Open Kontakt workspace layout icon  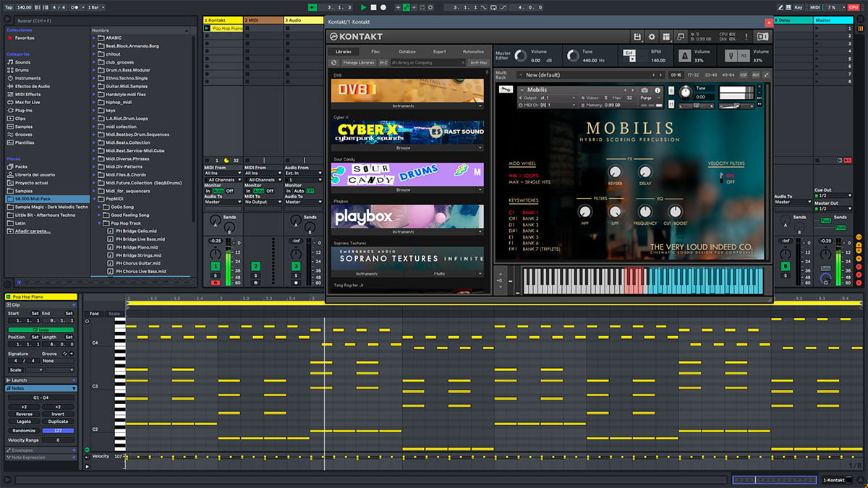tap(666, 36)
